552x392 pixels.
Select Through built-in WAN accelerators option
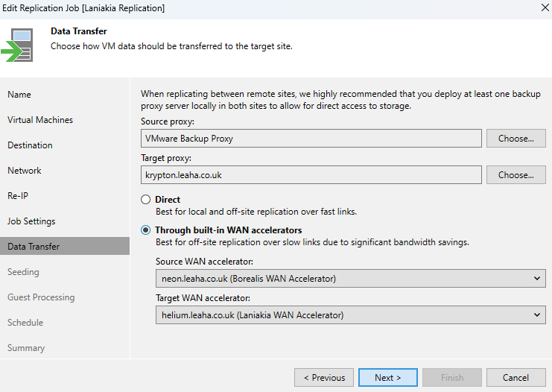click(x=146, y=230)
